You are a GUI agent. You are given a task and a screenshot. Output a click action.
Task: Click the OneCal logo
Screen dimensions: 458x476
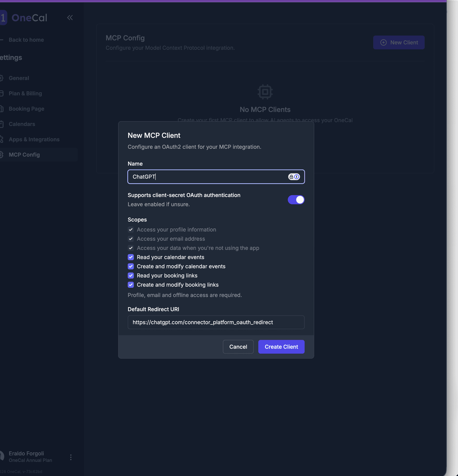pyautogui.click(x=24, y=18)
